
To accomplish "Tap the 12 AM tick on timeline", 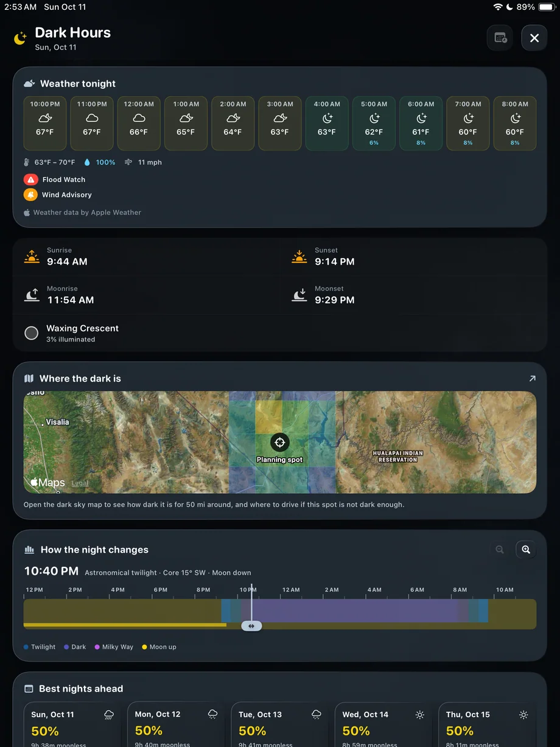I will [291, 590].
